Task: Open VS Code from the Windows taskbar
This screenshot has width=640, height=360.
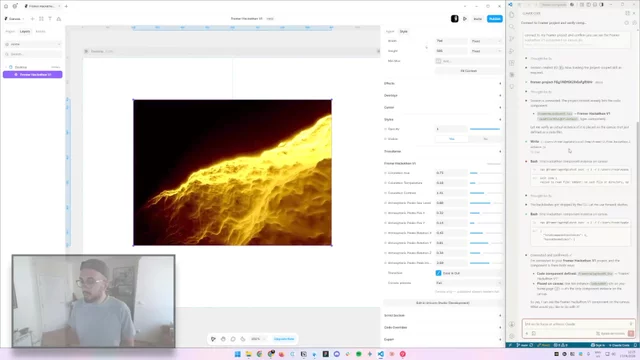Action: (380, 354)
